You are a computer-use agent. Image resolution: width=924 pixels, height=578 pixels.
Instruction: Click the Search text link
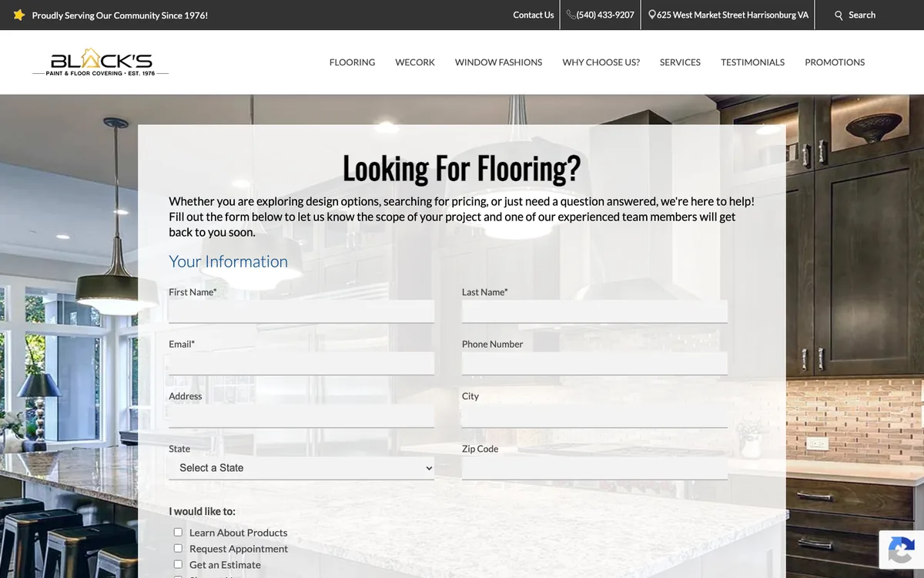[x=862, y=15]
